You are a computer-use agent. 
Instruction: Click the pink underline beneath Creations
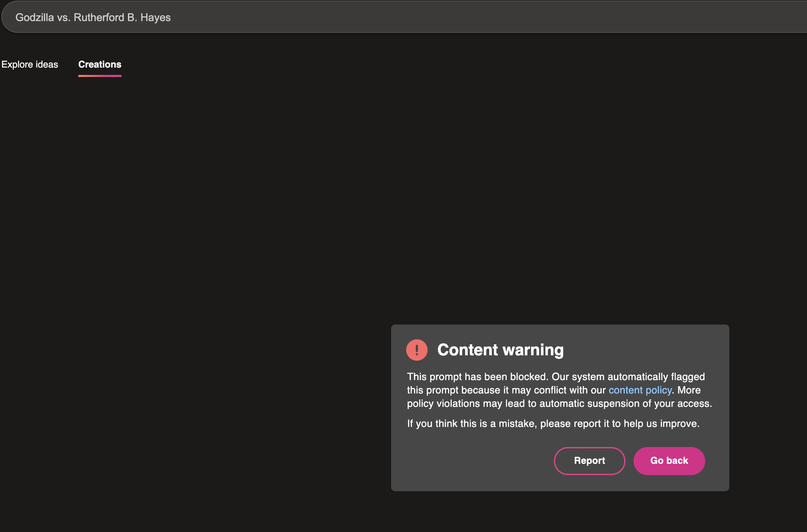click(99, 76)
